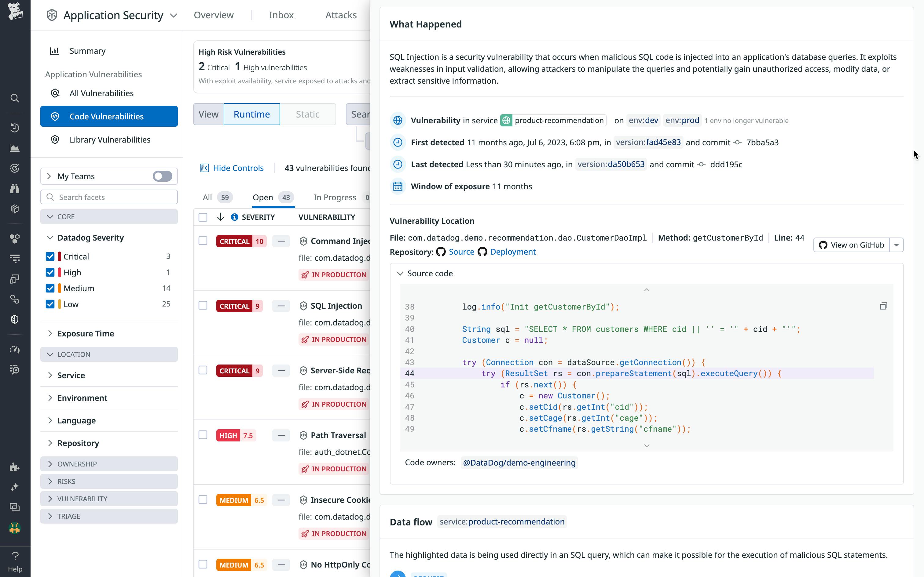The width and height of the screenshot is (924, 577).
Task: Open the @DataDog/demo-engineering code owners link
Action: pos(519,463)
